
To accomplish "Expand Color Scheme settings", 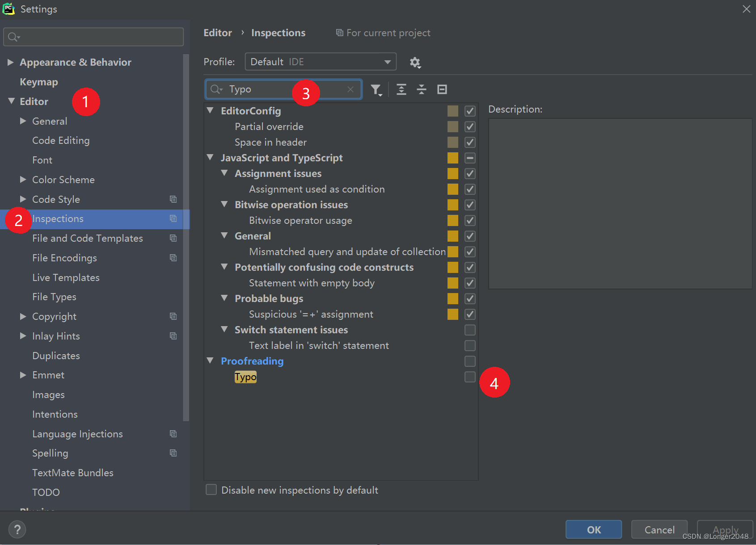I will (x=23, y=179).
